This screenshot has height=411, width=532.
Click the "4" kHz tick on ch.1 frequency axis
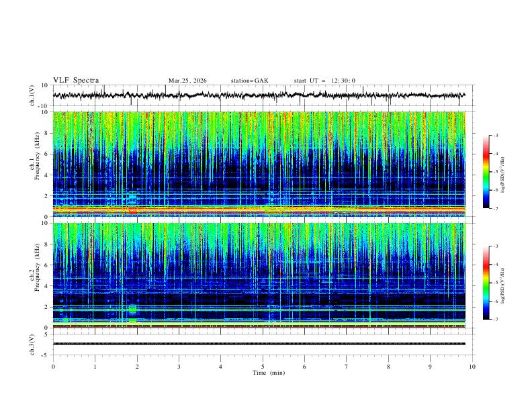pos(46,175)
